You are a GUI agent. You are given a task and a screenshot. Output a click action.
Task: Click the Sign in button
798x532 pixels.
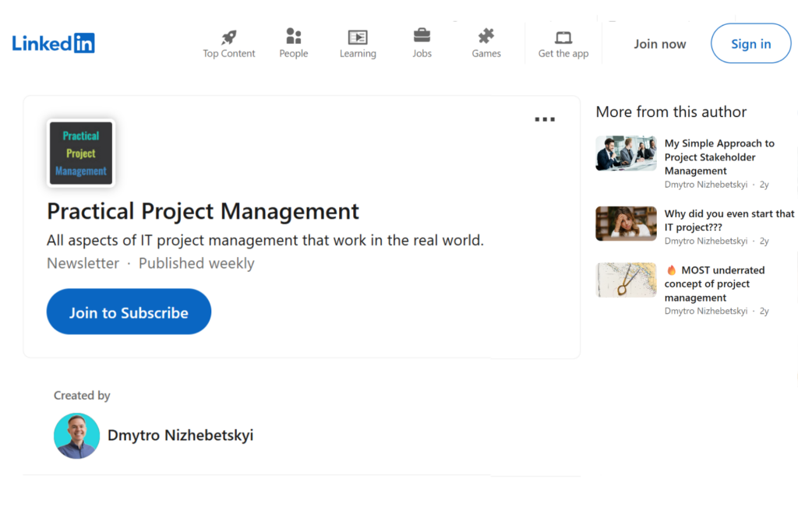(750, 44)
